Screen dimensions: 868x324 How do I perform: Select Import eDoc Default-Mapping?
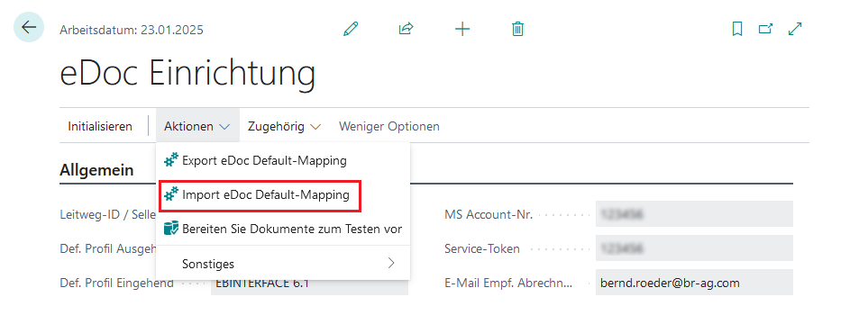(x=283, y=194)
